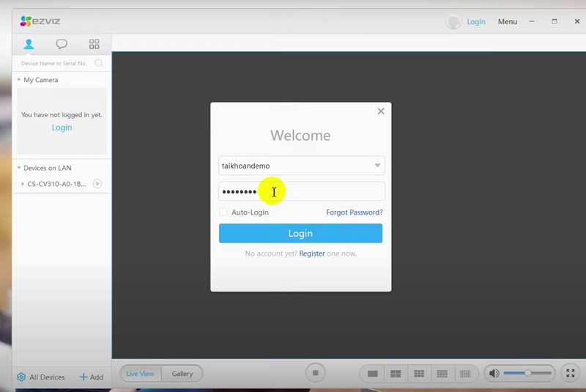586x392 pixels.
Task: Switch to the Gallery tab
Action: [182, 373]
